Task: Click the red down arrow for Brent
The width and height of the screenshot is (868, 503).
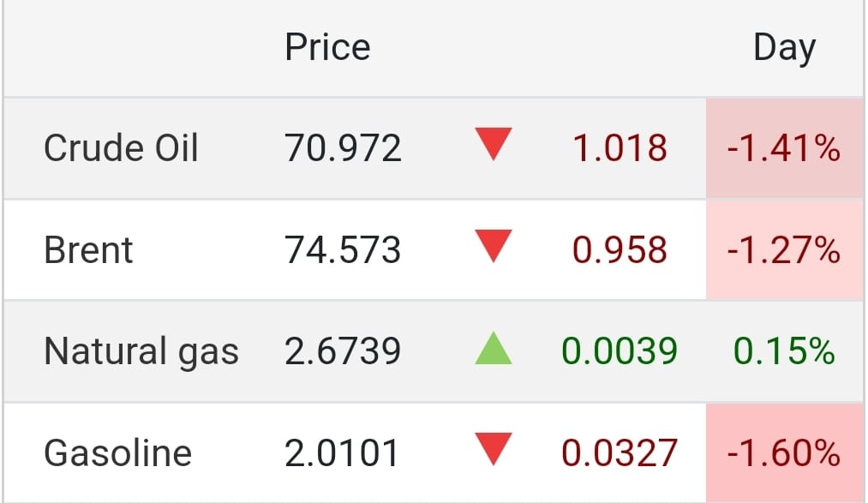Action: pos(494,246)
